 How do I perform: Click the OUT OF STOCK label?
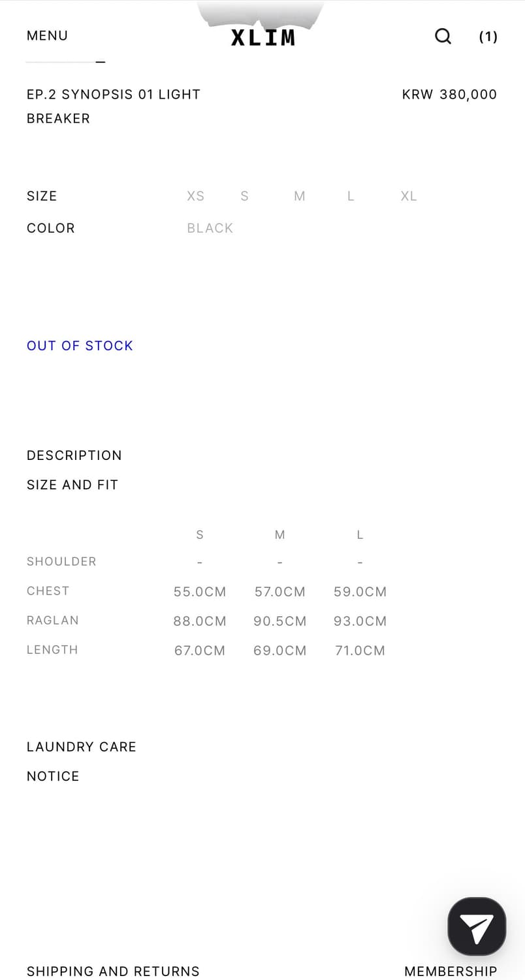point(80,346)
